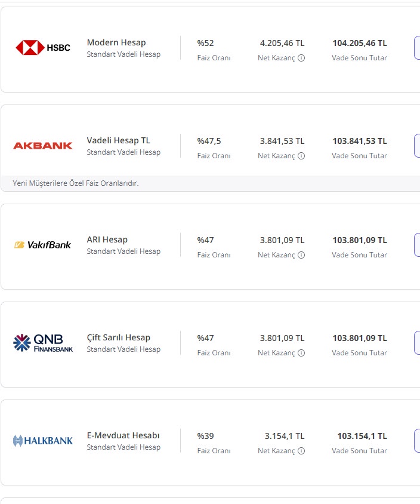Click HSBC's 104.205,46 TL end-of-term amount
This screenshot has height=504, width=420.
tap(360, 43)
